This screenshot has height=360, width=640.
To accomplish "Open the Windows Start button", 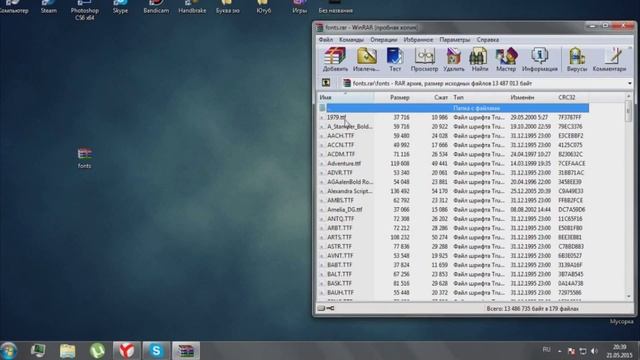I will (9, 351).
